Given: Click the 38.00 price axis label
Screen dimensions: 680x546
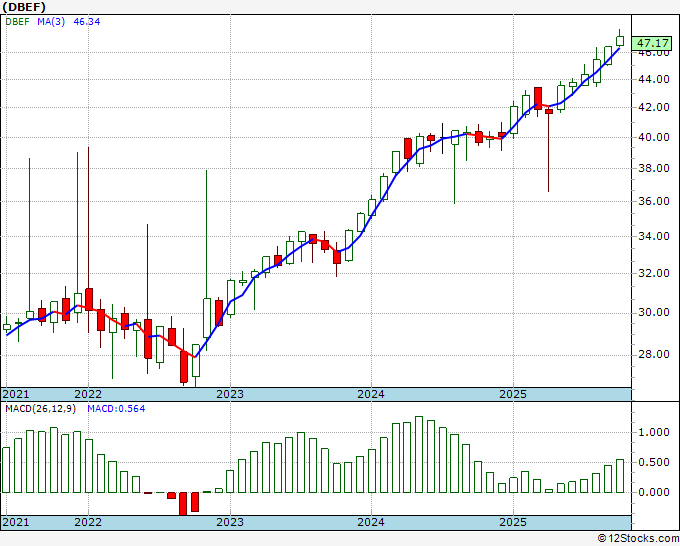Looking at the screenshot, I should 654,168.
